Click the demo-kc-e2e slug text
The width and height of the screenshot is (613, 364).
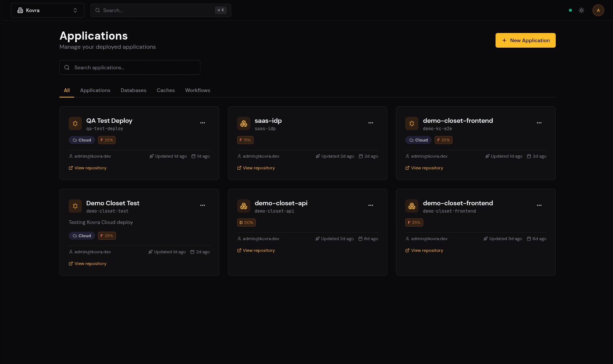(437, 129)
